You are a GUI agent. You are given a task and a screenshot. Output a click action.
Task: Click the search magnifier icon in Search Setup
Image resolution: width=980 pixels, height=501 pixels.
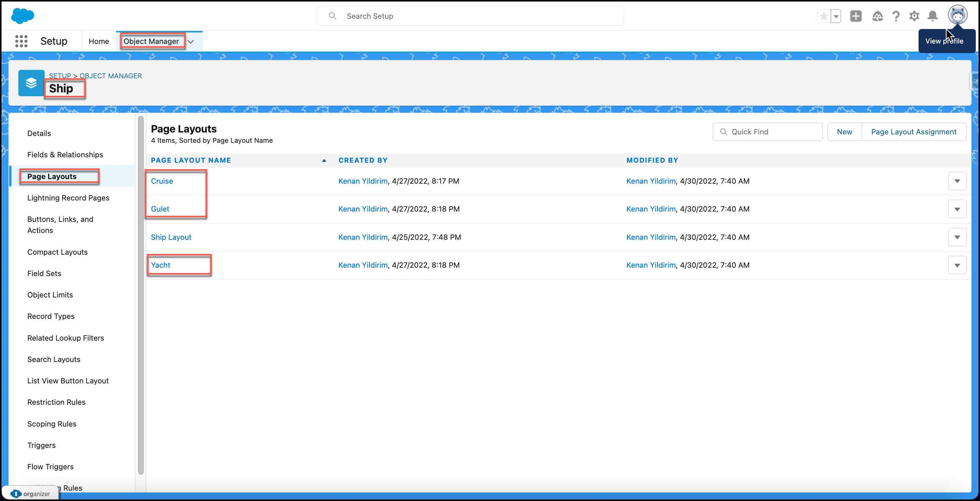tap(332, 16)
